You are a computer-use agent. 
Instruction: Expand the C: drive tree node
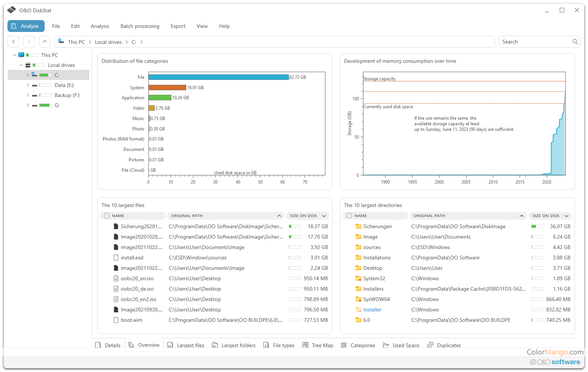coord(28,75)
